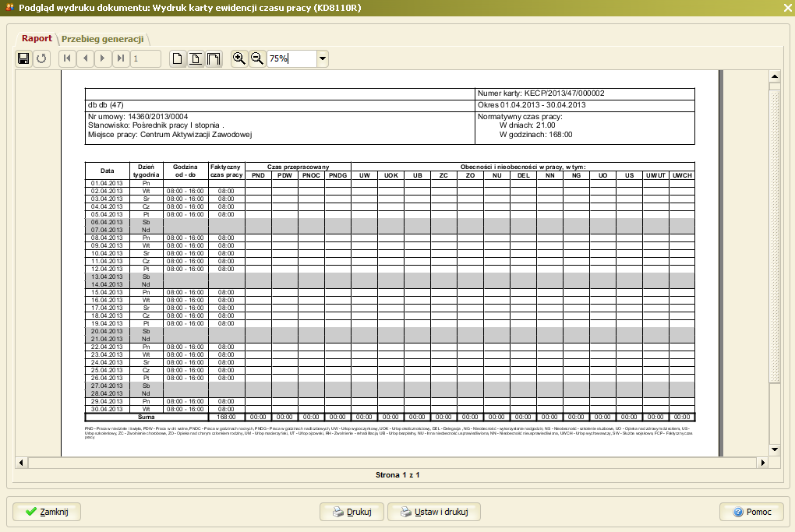Click the 'Data' column header
The image size is (795, 532).
point(107,171)
